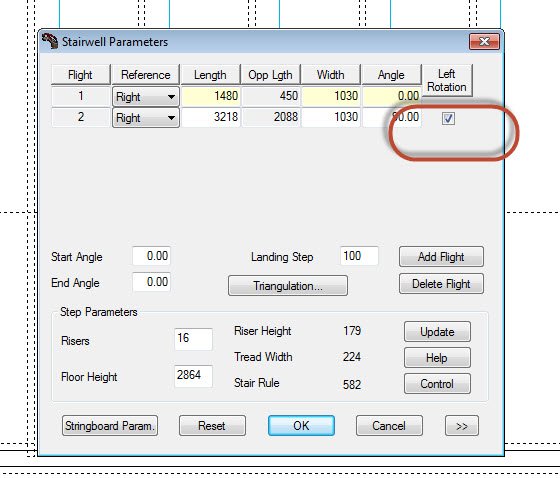Open Reference dropdown for flight 2
Screen dimensions: 560x478
[x=146, y=118]
